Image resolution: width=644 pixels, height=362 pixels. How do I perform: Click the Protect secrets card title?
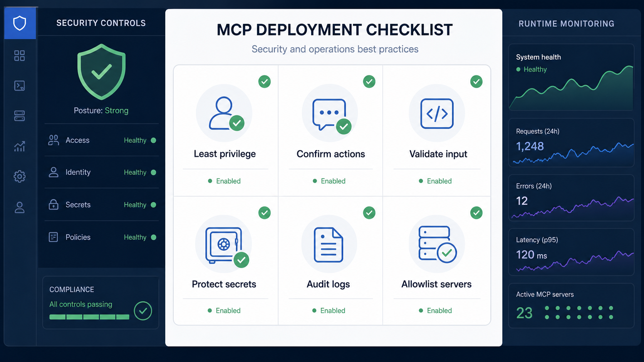[224, 284]
